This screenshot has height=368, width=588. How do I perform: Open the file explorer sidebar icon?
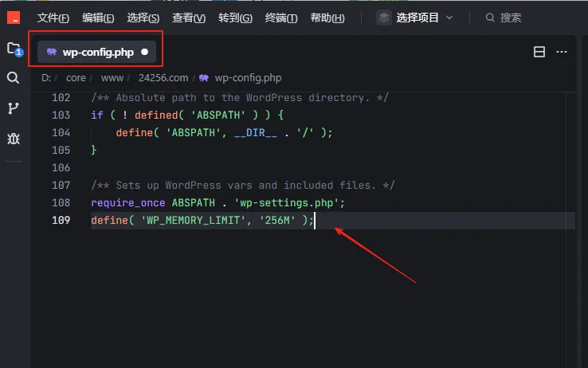pos(14,49)
